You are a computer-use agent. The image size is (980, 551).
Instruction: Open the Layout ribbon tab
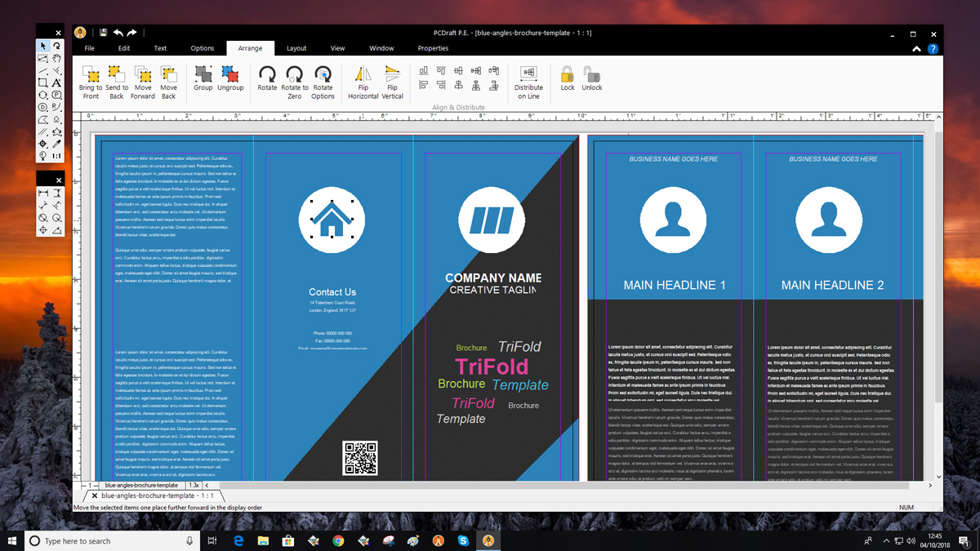point(296,48)
